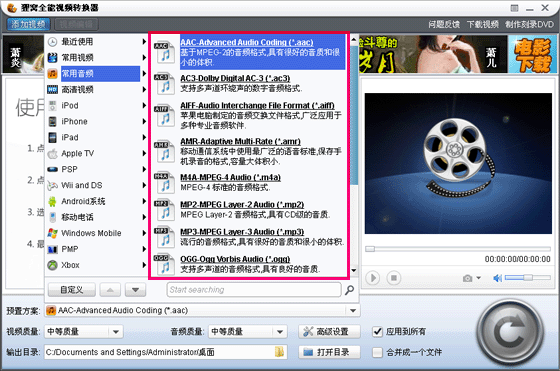Expand the 高清视频 submenu arrow
This screenshot has width=560, height=371.
(144, 89)
